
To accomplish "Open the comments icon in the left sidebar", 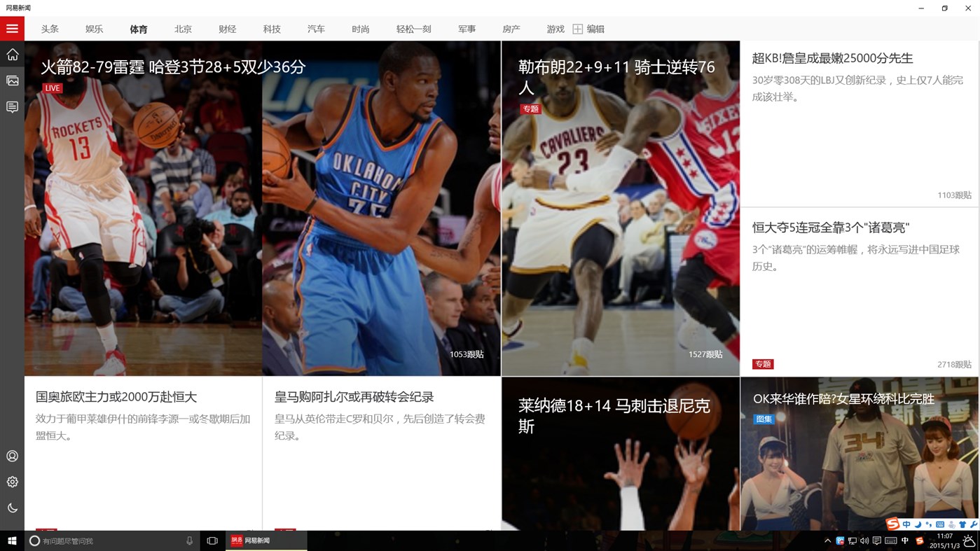I will point(12,106).
